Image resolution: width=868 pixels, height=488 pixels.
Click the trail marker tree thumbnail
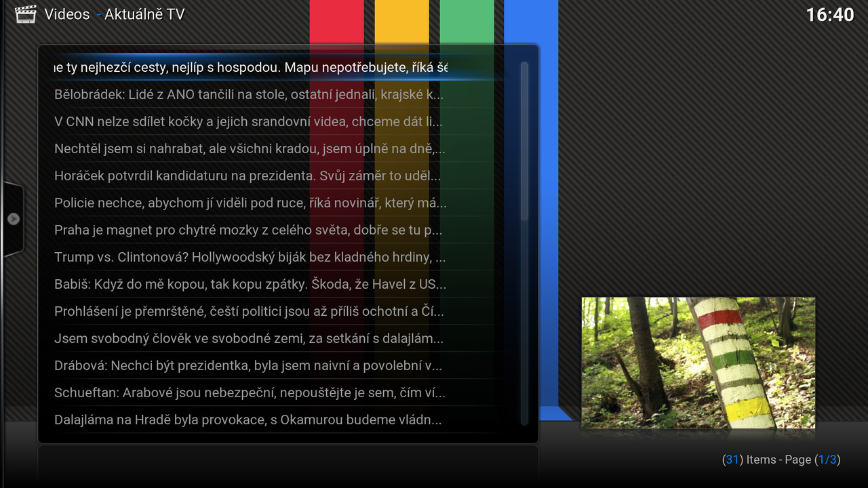click(698, 363)
